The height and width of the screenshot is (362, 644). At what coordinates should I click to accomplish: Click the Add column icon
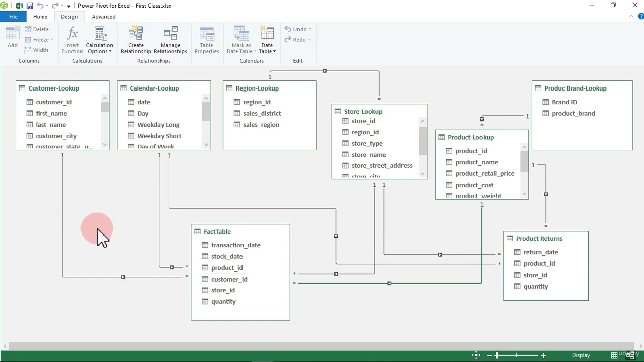point(12,33)
